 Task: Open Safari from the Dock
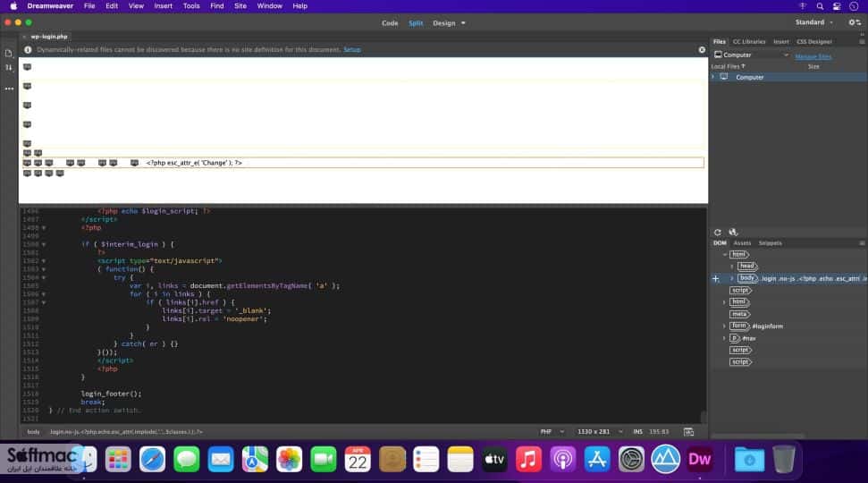tap(152, 459)
